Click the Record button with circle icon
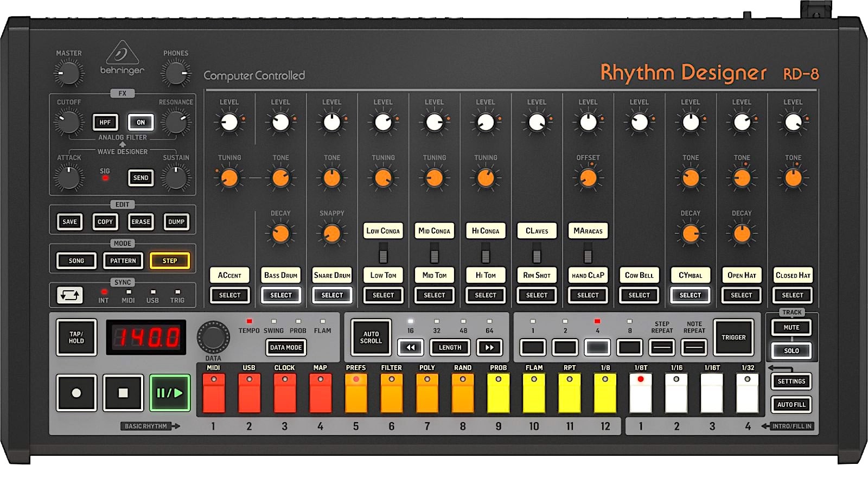The image size is (868, 478). point(76,393)
